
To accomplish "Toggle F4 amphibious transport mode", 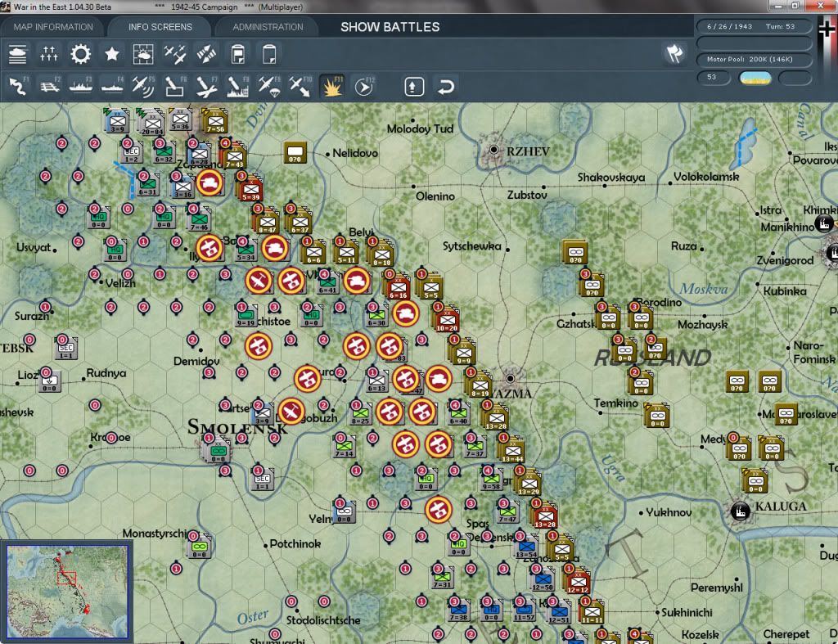I will coord(112,87).
